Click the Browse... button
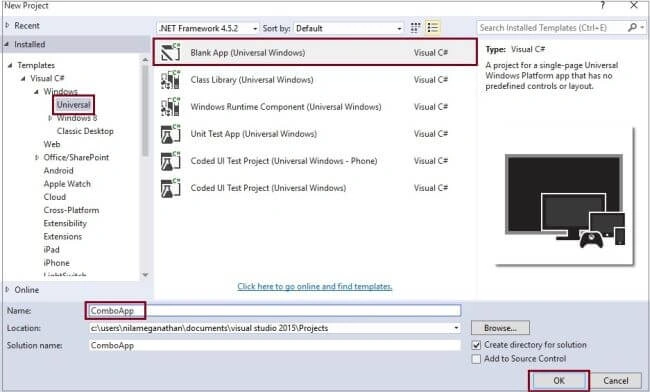Viewport: 650px width, 392px height. click(500, 328)
